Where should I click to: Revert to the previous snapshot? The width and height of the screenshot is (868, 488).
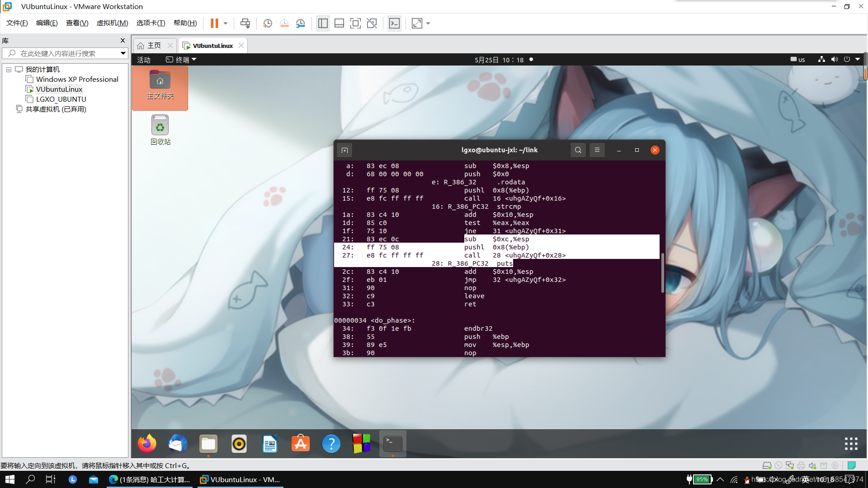click(x=284, y=23)
